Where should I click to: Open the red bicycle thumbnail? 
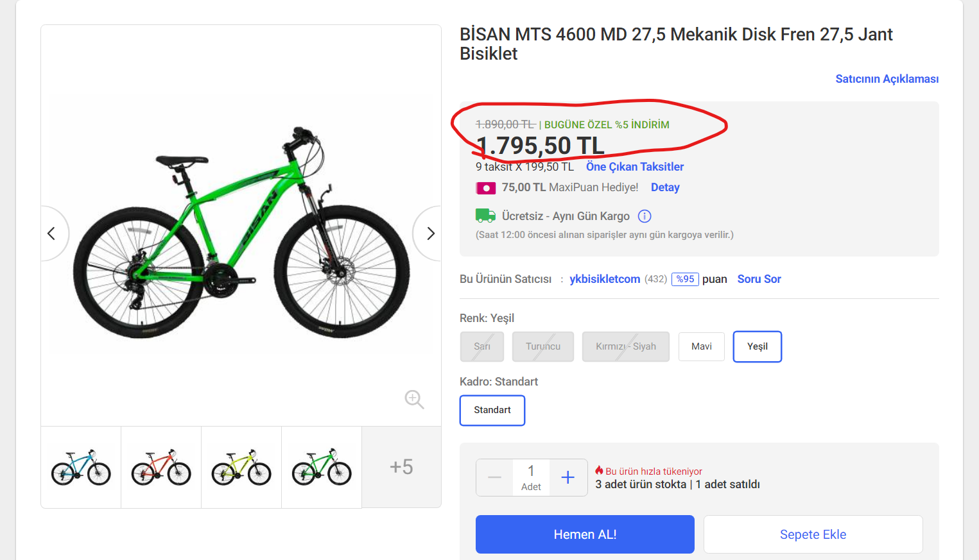pyautogui.click(x=161, y=467)
